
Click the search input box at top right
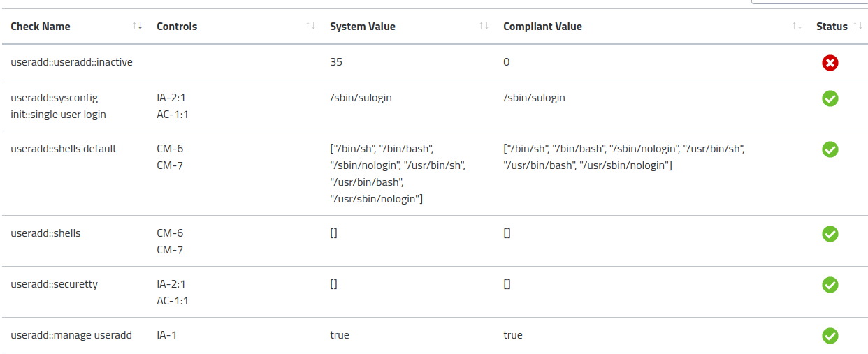(x=809, y=2)
